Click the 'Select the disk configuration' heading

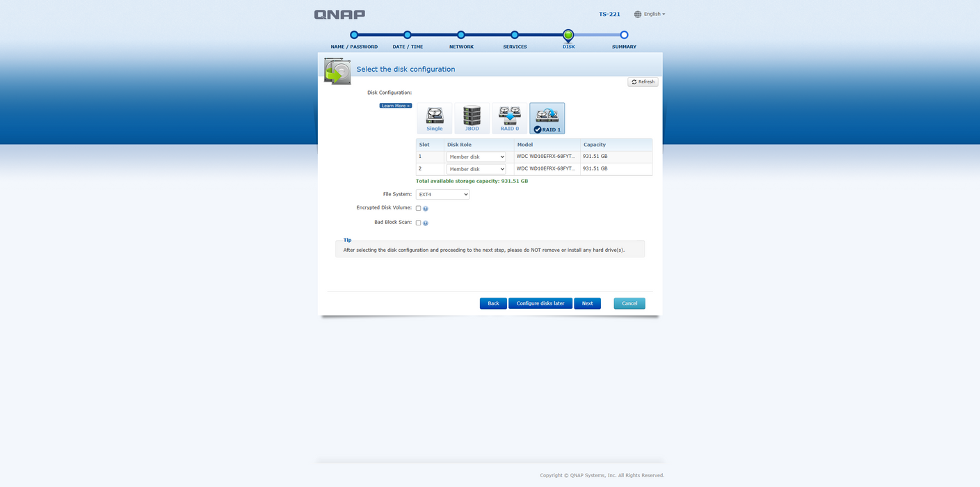tap(405, 70)
